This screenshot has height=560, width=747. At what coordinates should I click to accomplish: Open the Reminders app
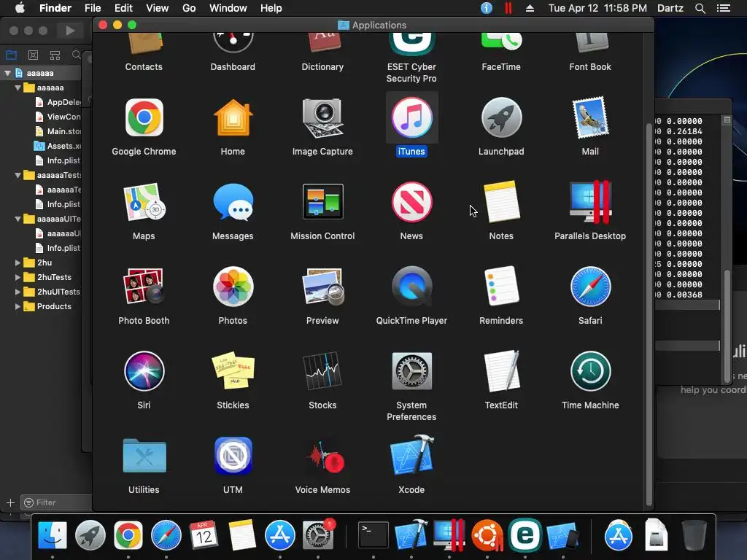click(501, 286)
